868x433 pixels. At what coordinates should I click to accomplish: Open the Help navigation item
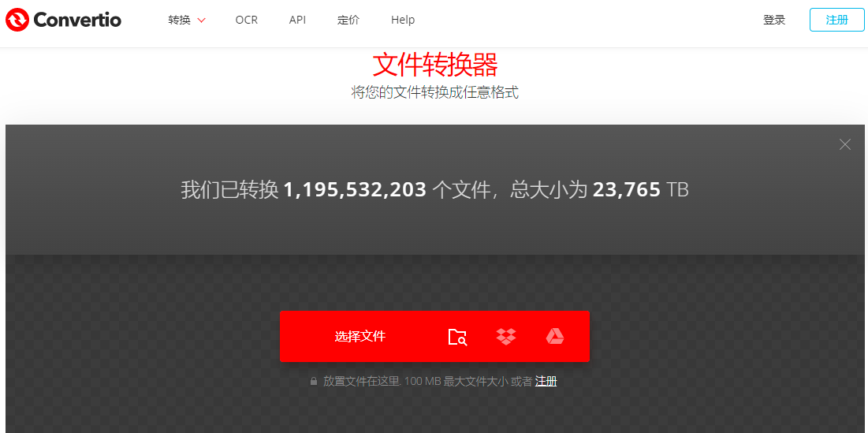(x=403, y=20)
